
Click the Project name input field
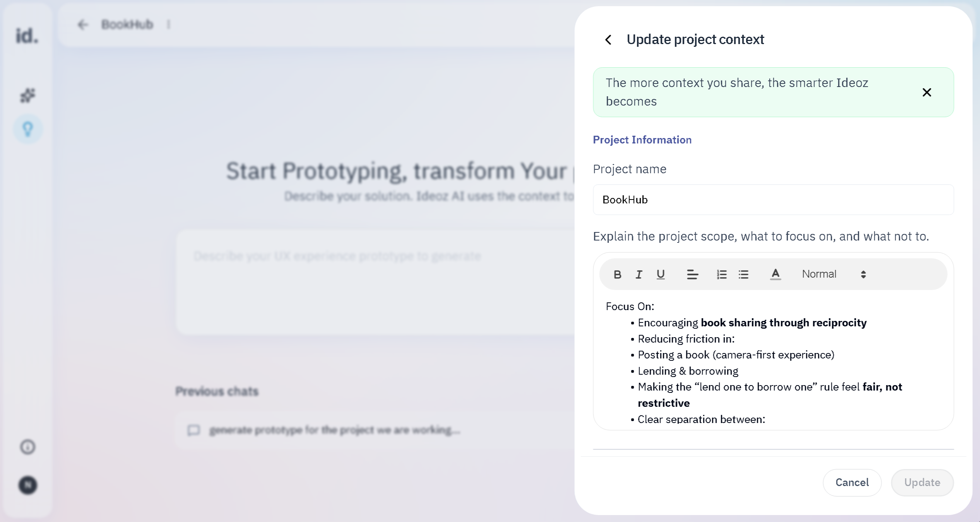pyautogui.click(x=773, y=200)
